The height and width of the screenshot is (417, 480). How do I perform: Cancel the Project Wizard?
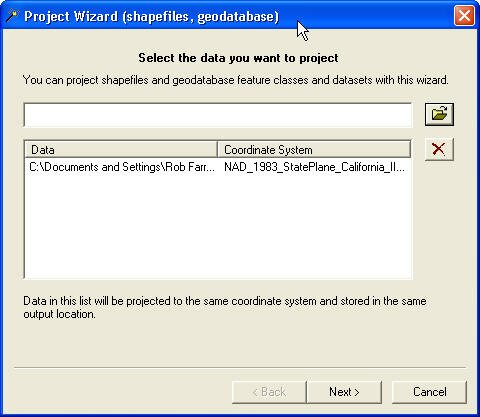429,392
